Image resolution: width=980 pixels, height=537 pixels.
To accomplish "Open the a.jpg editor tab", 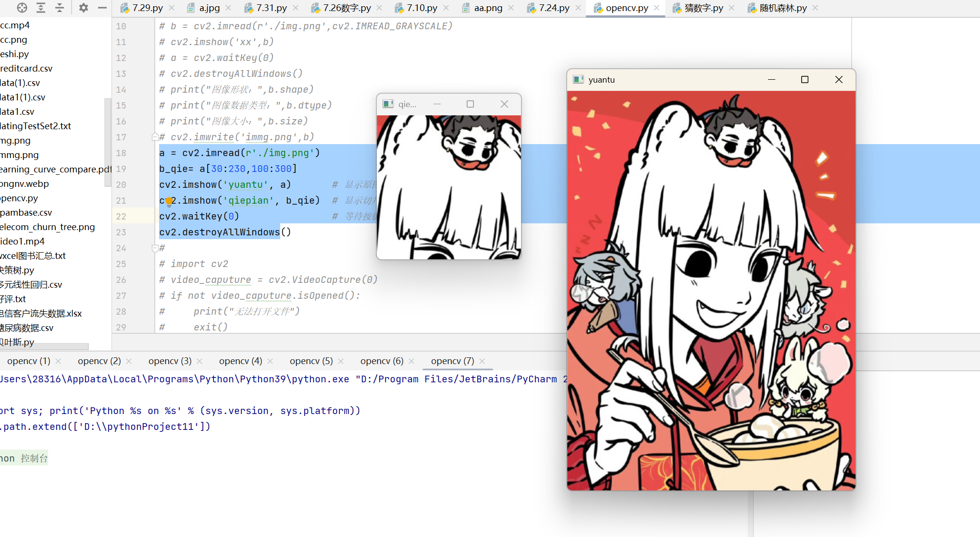I will coord(210,8).
